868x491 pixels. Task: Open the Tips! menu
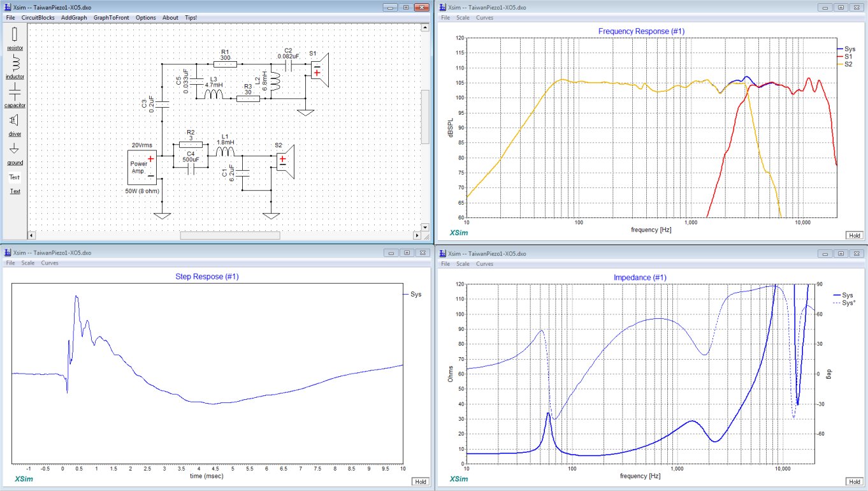click(x=191, y=18)
